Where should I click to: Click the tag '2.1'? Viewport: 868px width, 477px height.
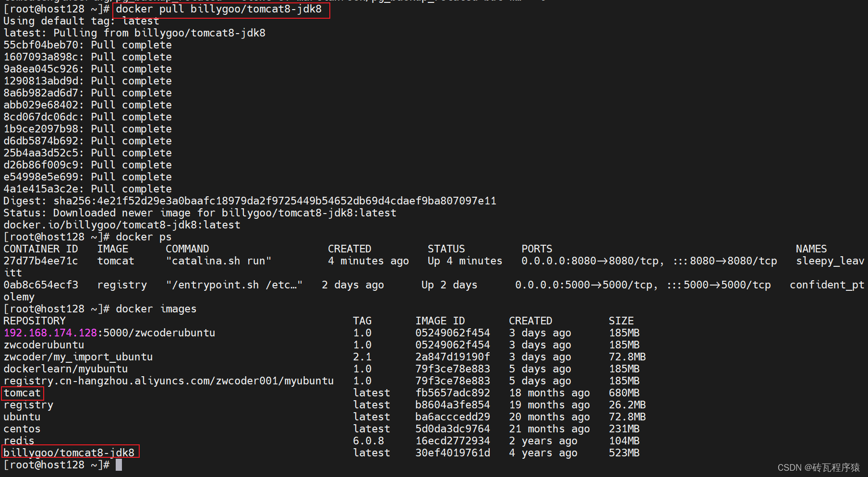(362, 357)
